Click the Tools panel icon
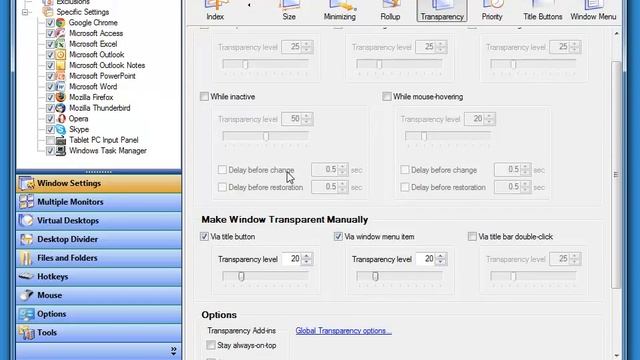Screen dimensions: 640x360 click(27, 333)
